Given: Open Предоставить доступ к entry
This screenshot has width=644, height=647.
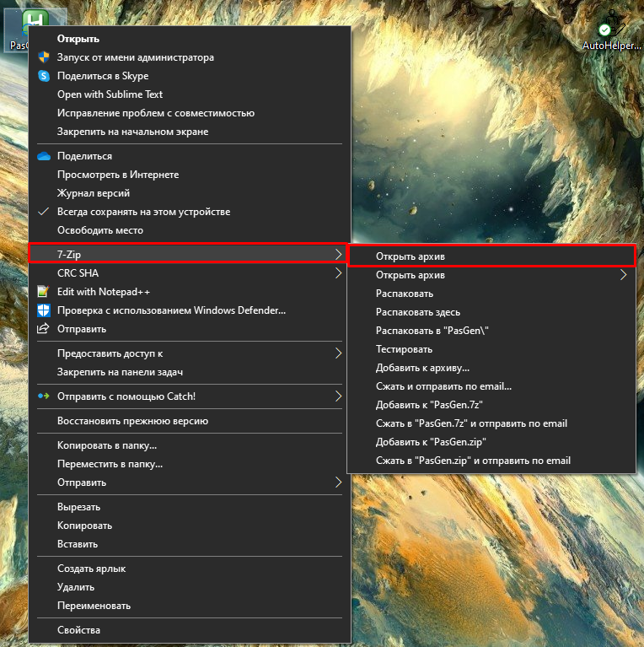Looking at the screenshot, I should click(x=190, y=353).
